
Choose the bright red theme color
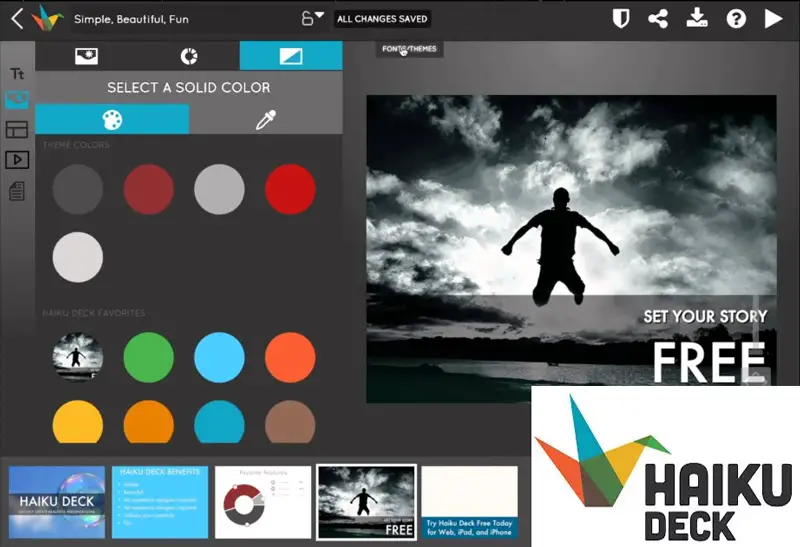pos(290,189)
